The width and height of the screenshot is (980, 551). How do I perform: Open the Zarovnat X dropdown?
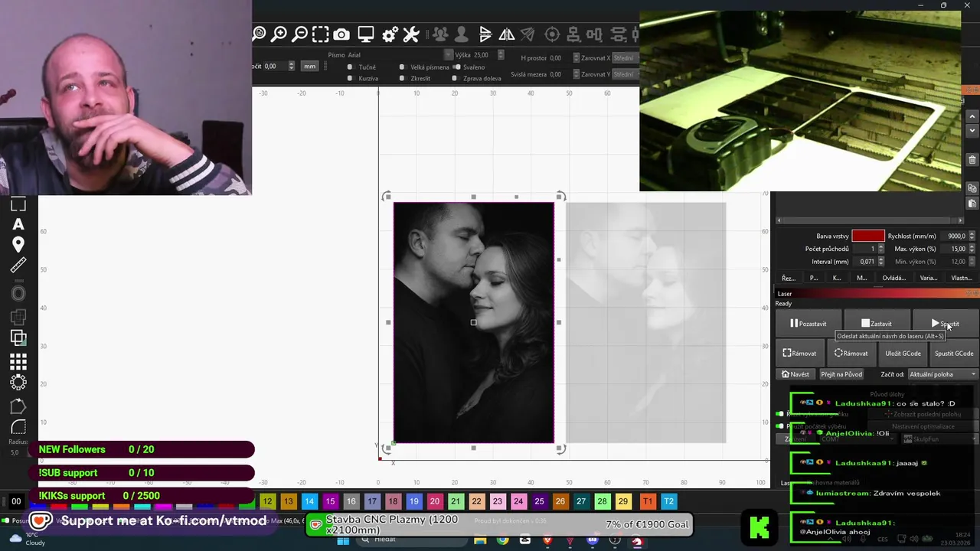pos(624,58)
